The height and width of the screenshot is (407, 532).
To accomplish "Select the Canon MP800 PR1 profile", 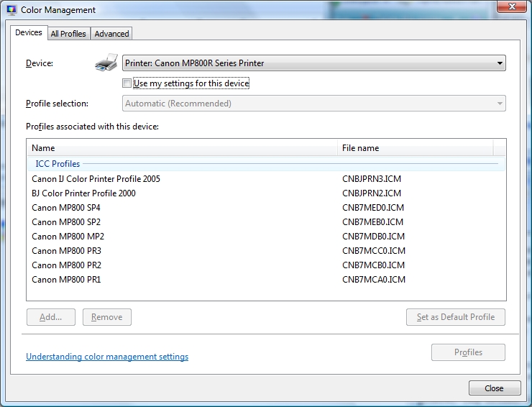I will point(66,280).
